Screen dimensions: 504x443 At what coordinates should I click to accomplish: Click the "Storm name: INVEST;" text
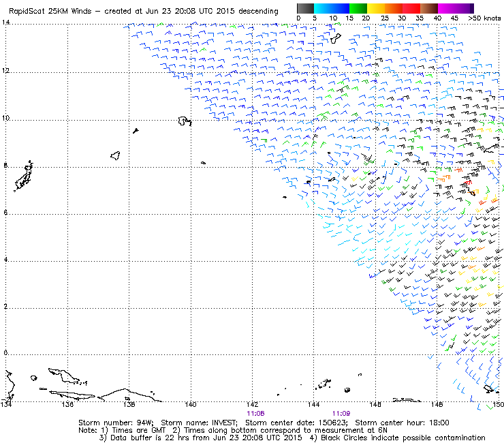point(200,423)
